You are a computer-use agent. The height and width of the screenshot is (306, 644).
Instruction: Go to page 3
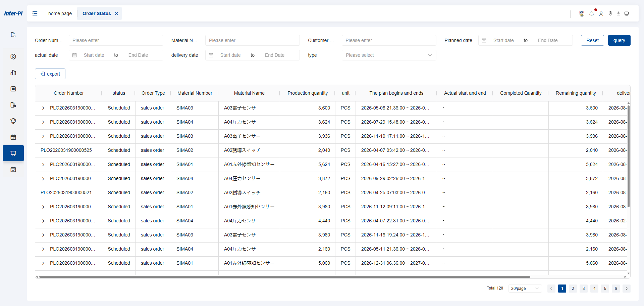(584, 289)
